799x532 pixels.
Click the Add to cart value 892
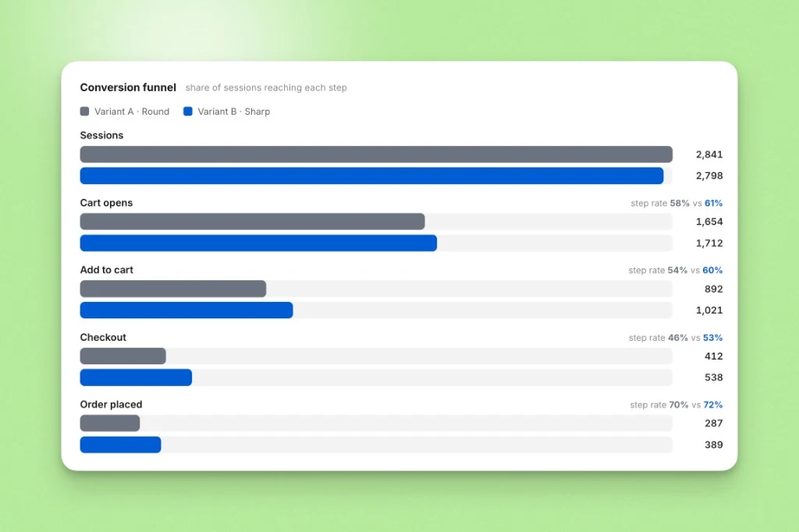(x=713, y=289)
